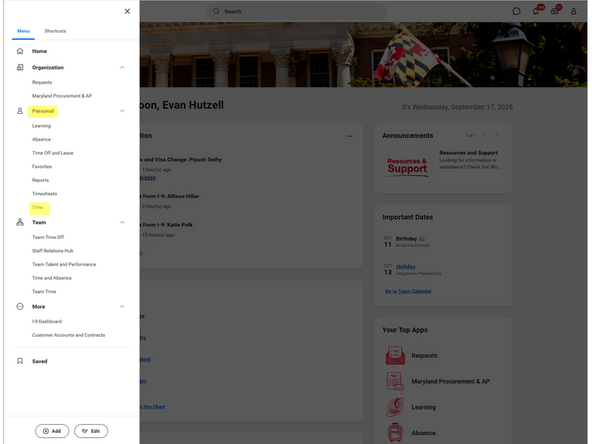Open the Learning app icon

[x=395, y=407]
